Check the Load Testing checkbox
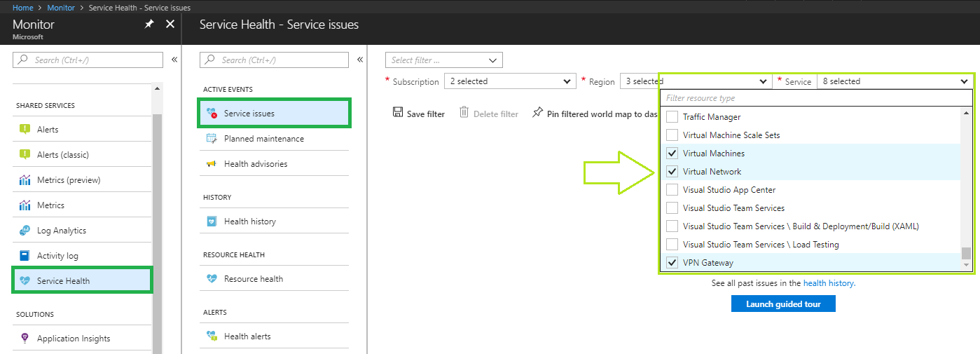This screenshot has height=354, width=980. click(x=672, y=245)
